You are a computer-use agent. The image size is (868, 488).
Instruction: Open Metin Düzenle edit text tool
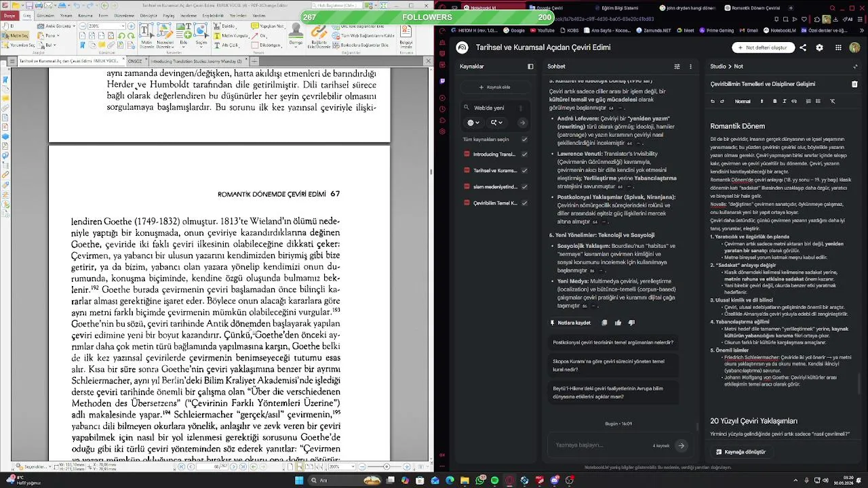pos(146,35)
